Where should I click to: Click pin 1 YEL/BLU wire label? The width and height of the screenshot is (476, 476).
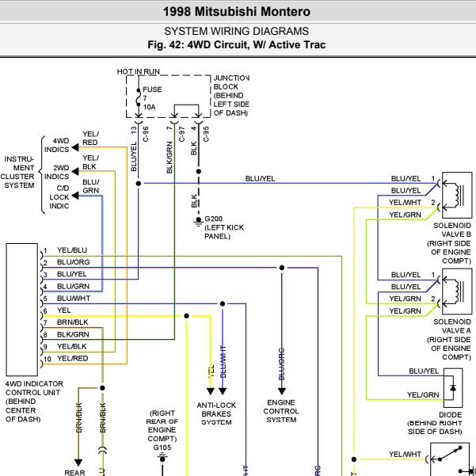(x=72, y=250)
